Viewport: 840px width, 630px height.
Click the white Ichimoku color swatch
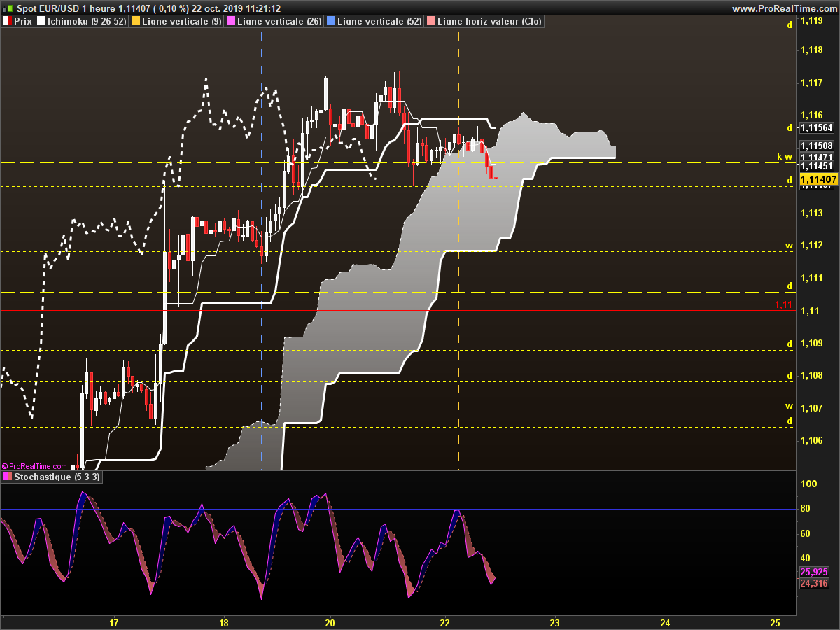coord(42,22)
